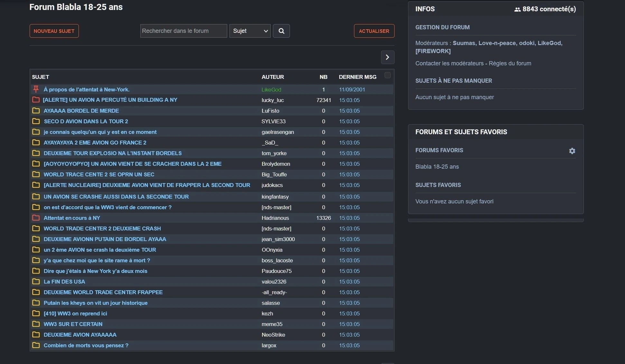
Task: Open the Règles du forum link
Action: [510, 63]
